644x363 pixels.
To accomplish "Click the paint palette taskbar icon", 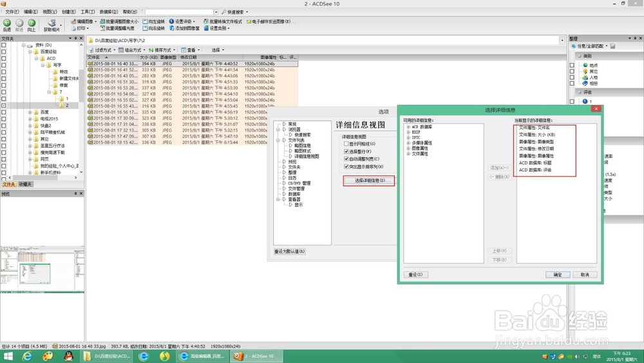I will coord(48,356).
